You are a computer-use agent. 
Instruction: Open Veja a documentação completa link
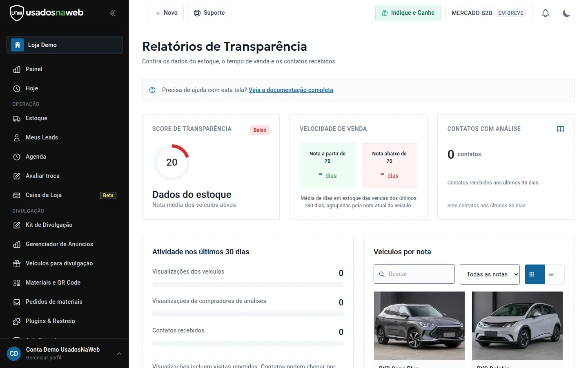(291, 90)
